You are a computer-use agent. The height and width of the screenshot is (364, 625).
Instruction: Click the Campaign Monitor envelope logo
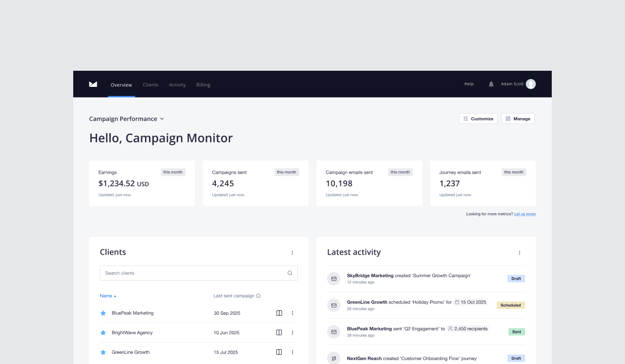tap(93, 84)
